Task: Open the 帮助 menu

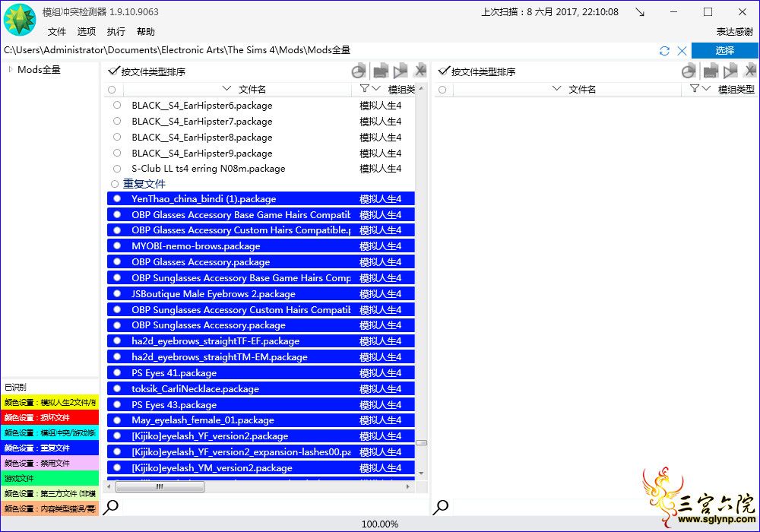Action: click(x=145, y=32)
